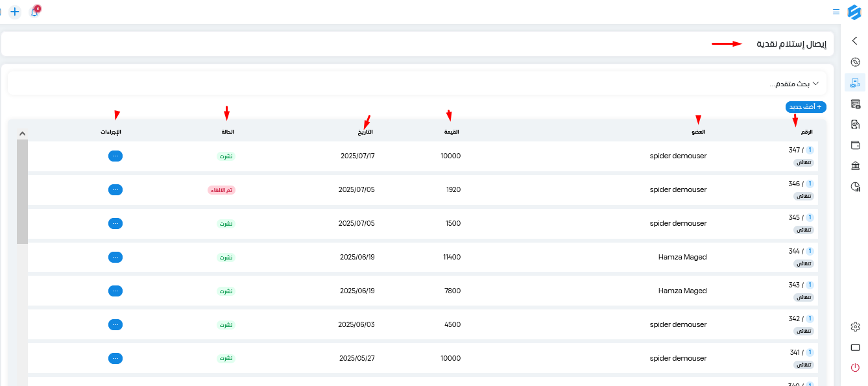868x386 pixels.
Task: Click the الإجراءات column header
Action: click(110, 132)
